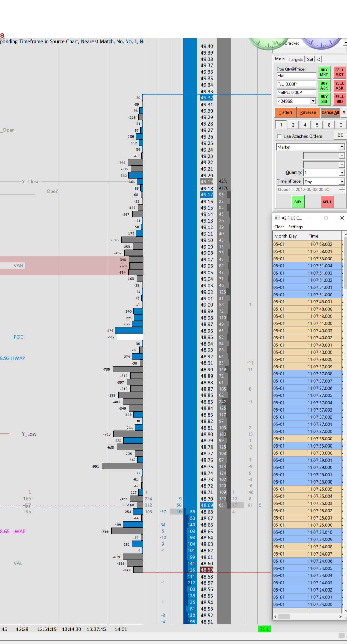This screenshot has width=347, height=644.
Task: Expand the Quantity dropdown
Action: 342,172
